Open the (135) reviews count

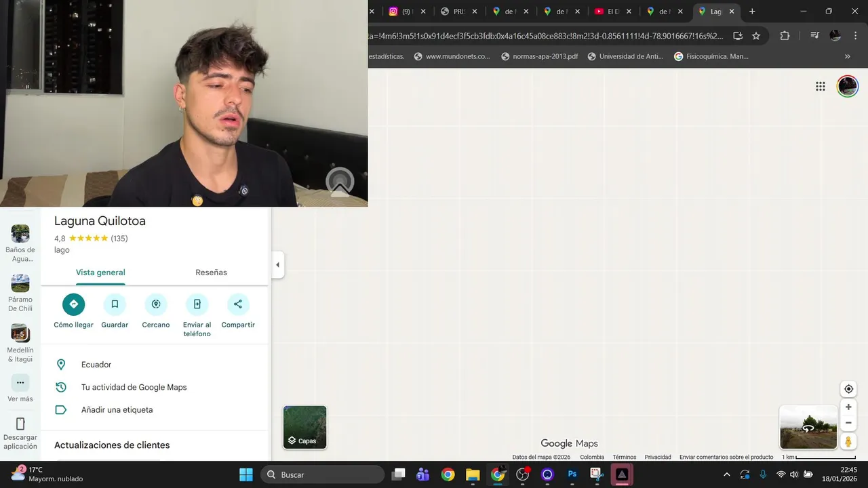[119, 239]
